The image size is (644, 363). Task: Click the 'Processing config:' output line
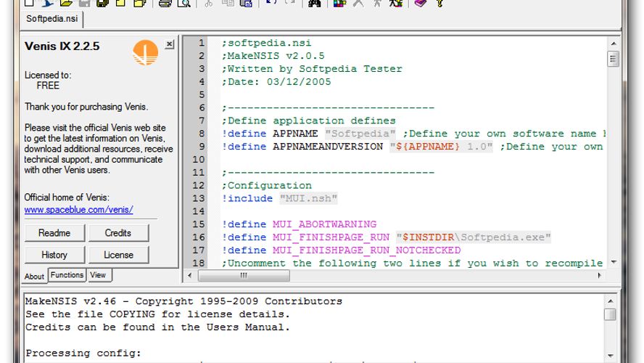[x=83, y=353]
